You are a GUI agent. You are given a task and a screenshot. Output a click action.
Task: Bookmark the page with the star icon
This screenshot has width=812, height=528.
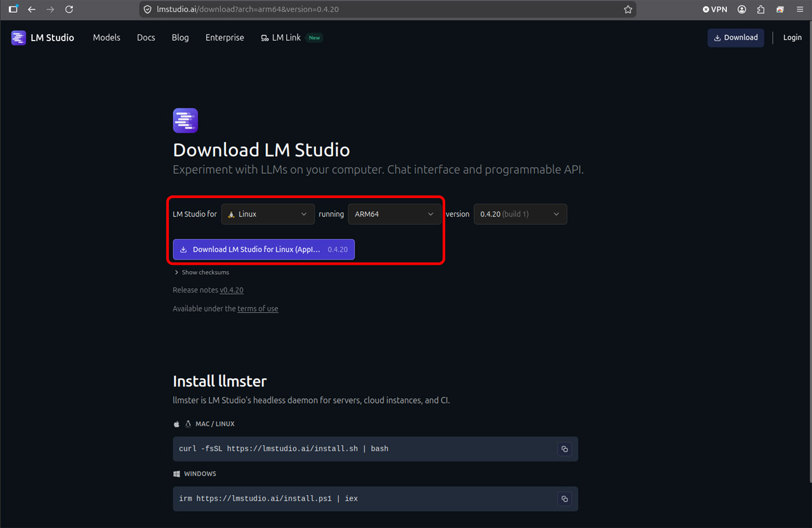point(628,10)
